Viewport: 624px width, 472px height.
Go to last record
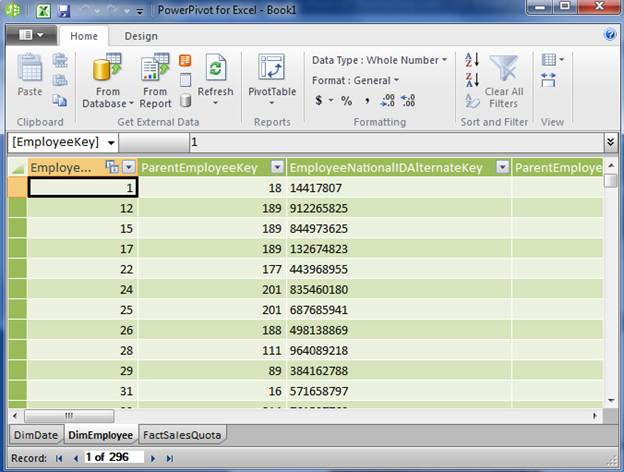coord(170,458)
